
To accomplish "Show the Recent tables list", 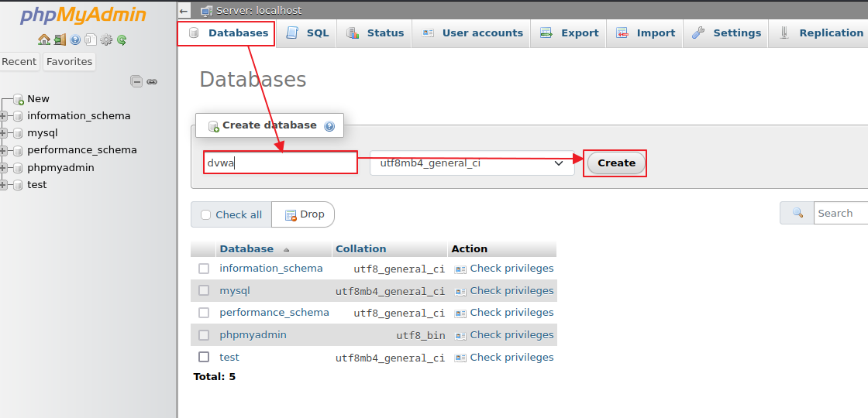I will 19,61.
